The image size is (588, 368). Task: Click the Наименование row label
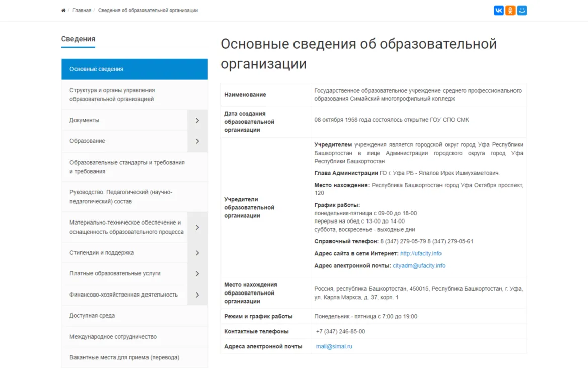[245, 95]
